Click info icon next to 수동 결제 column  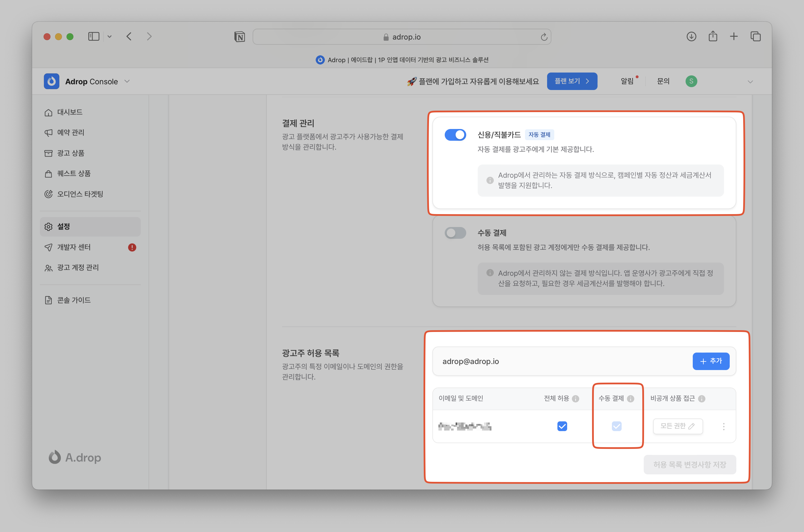point(631,399)
